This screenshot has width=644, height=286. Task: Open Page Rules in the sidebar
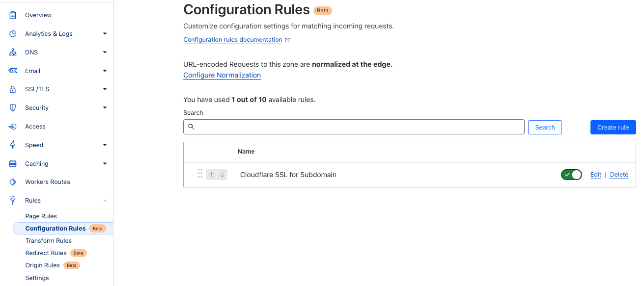coord(41,216)
